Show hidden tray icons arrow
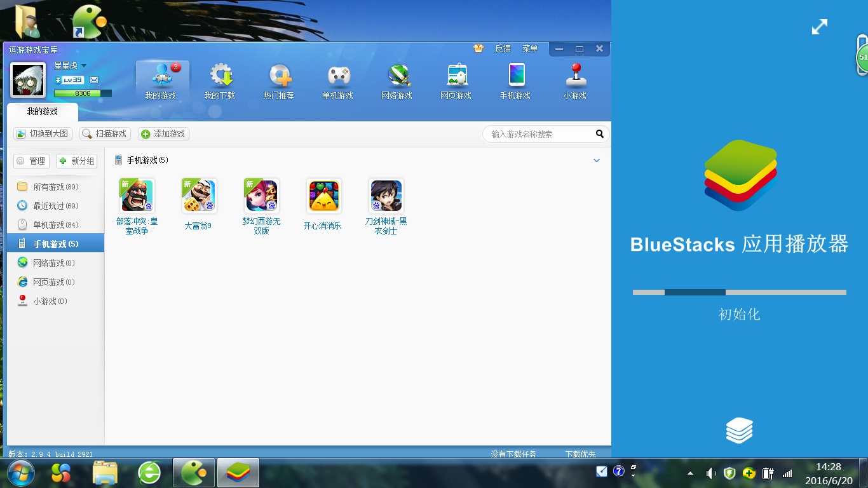This screenshot has width=868, height=488. click(x=690, y=473)
